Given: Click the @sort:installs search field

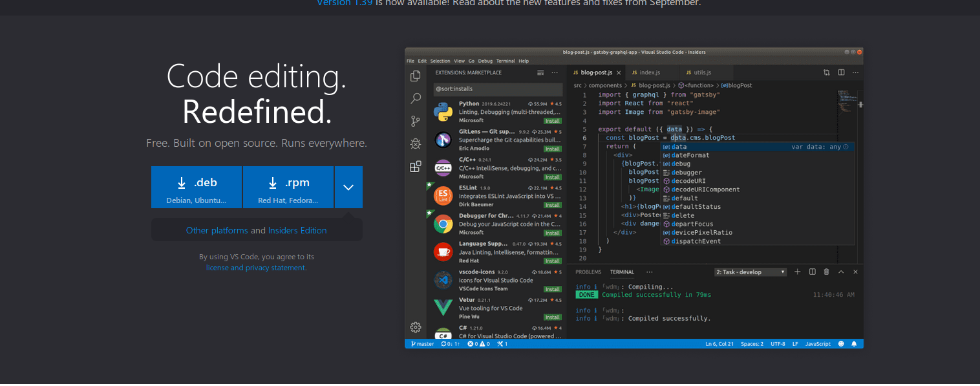Looking at the screenshot, I should pyautogui.click(x=498, y=89).
